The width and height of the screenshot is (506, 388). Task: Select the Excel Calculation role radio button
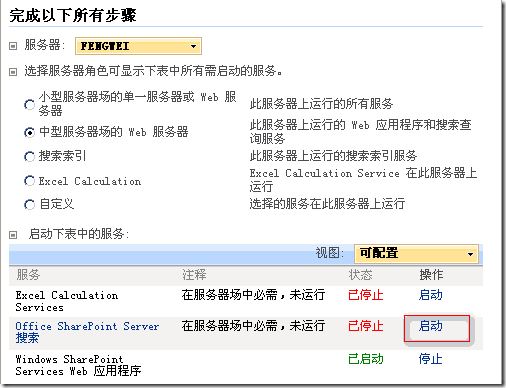(x=29, y=181)
